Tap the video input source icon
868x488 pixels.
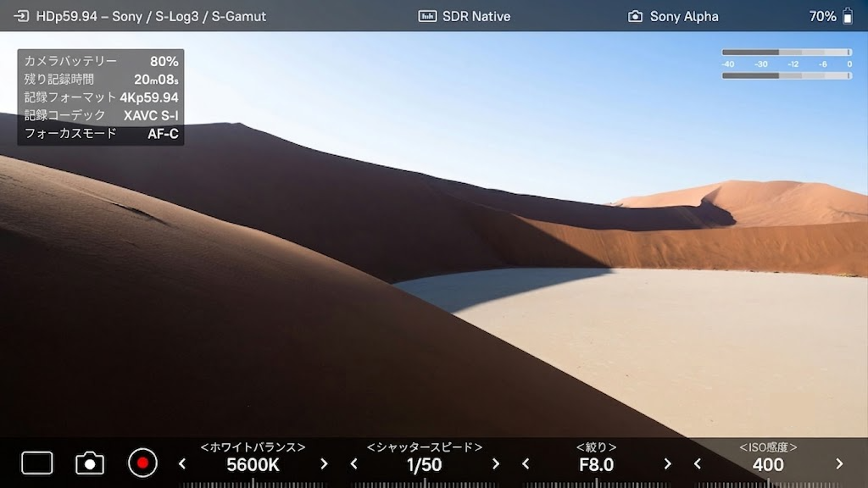point(21,16)
